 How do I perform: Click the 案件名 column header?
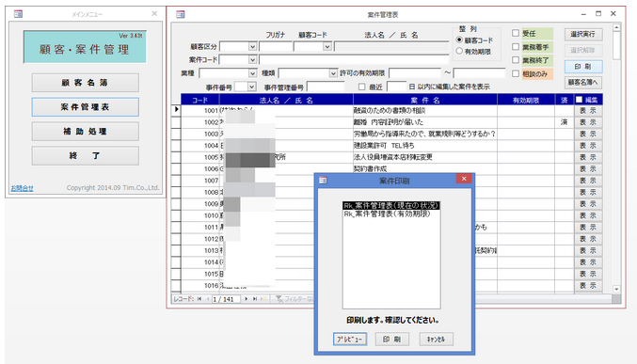click(425, 100)
